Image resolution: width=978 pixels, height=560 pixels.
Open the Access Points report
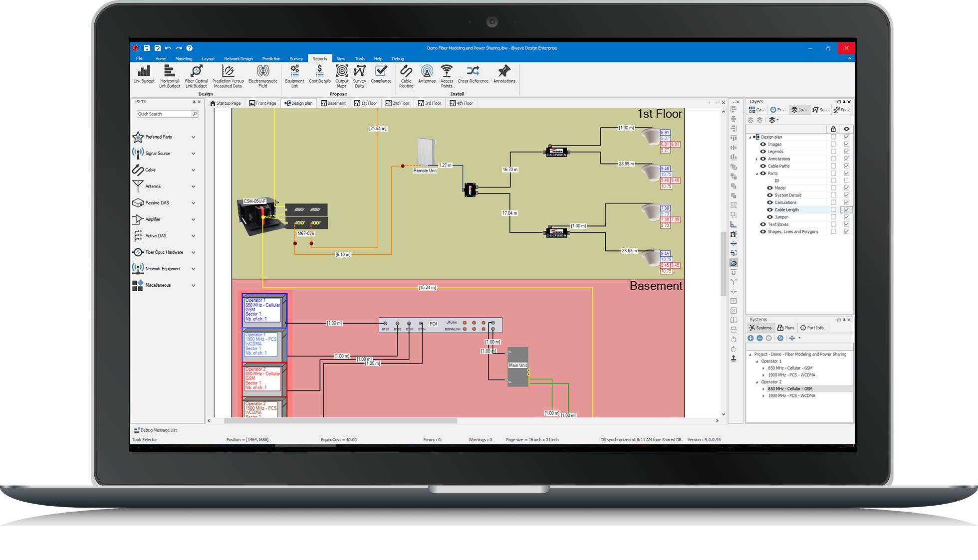[x=447, y=76]
